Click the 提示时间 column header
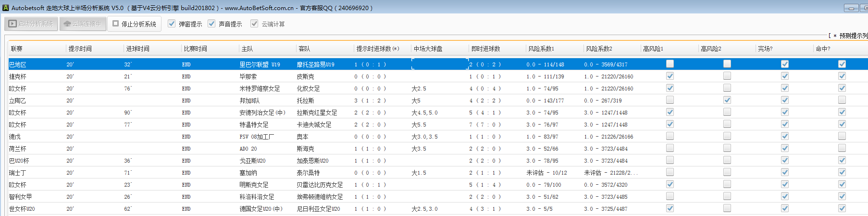The image size is (868, 216). (x=80, y=49)
